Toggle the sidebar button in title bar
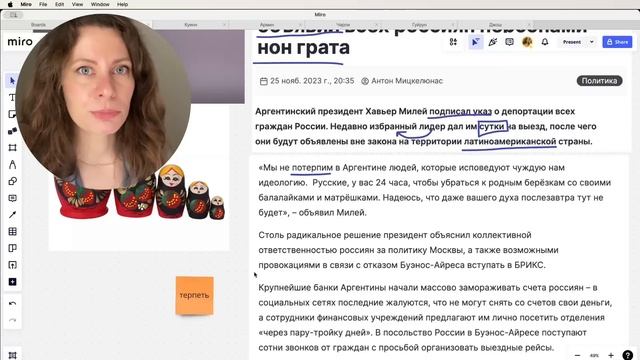 pyautogui.click(x=13, y=15)
